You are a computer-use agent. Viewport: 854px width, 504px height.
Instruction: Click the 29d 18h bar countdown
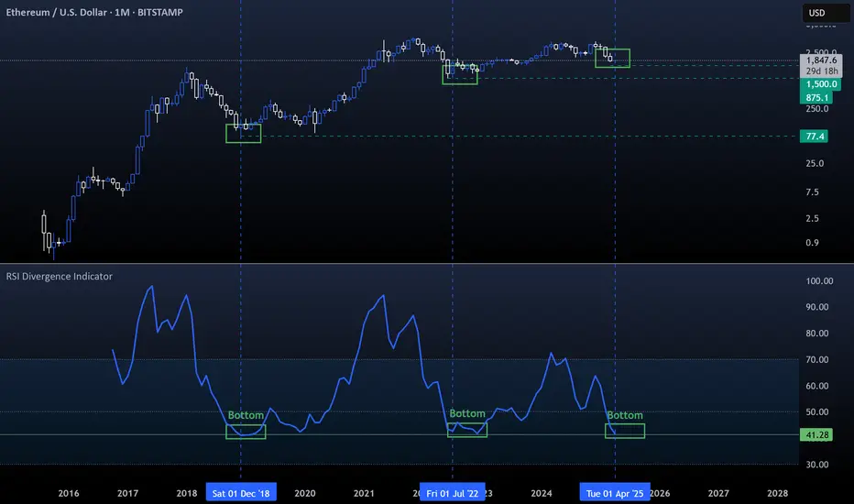tap(821, 71)
